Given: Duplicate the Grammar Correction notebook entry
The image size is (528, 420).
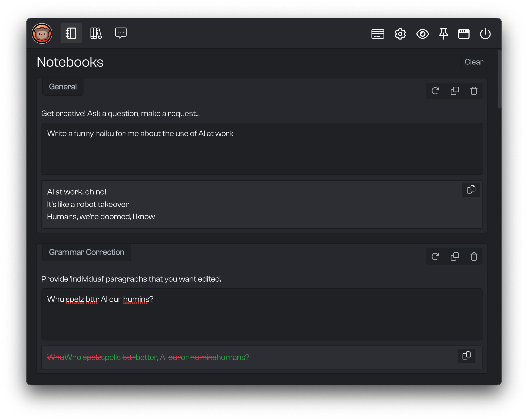Looking at the screenshot, I should (455, 257).
